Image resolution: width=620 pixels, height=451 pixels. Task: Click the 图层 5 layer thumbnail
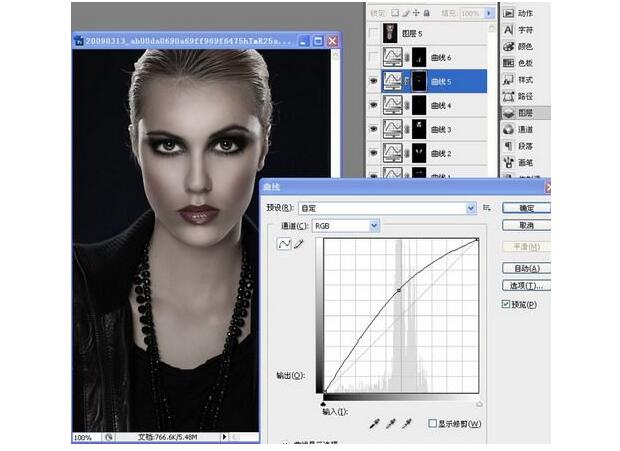[390, 33]
